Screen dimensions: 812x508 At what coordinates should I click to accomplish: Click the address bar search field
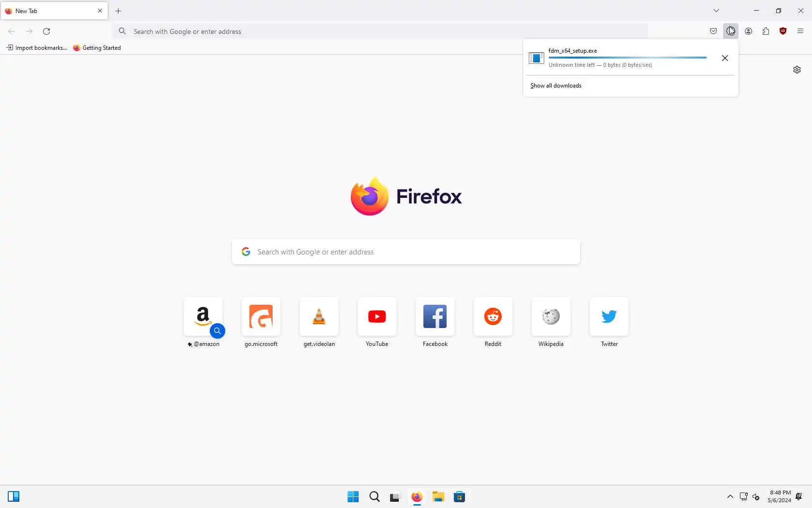[381, 31]
